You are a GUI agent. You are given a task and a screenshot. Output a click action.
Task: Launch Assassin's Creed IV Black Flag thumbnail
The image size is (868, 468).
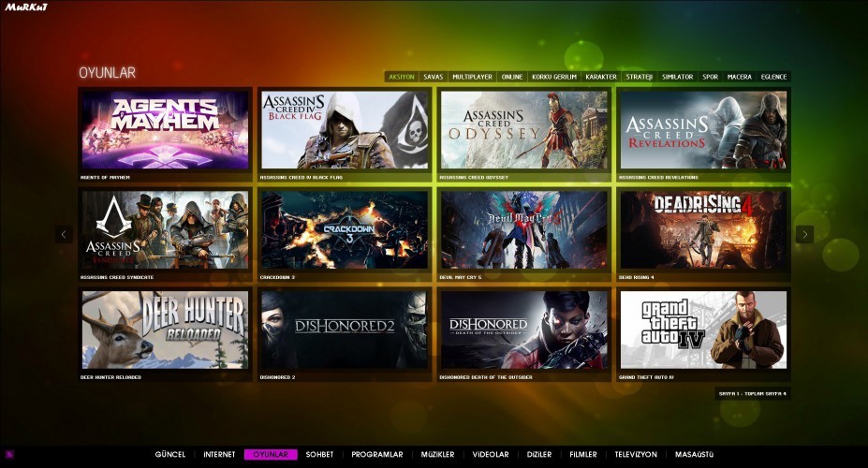pyautogui.click(x=345, y=130)
